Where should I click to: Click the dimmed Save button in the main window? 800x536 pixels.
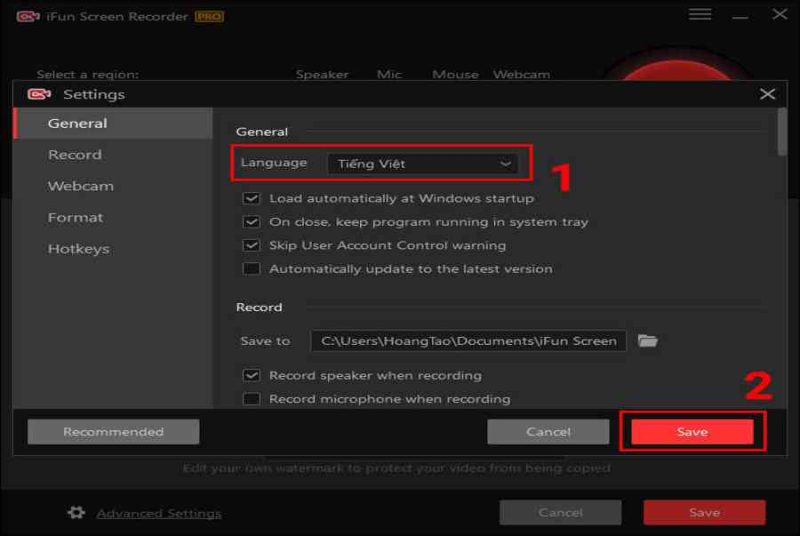point(704,513)
